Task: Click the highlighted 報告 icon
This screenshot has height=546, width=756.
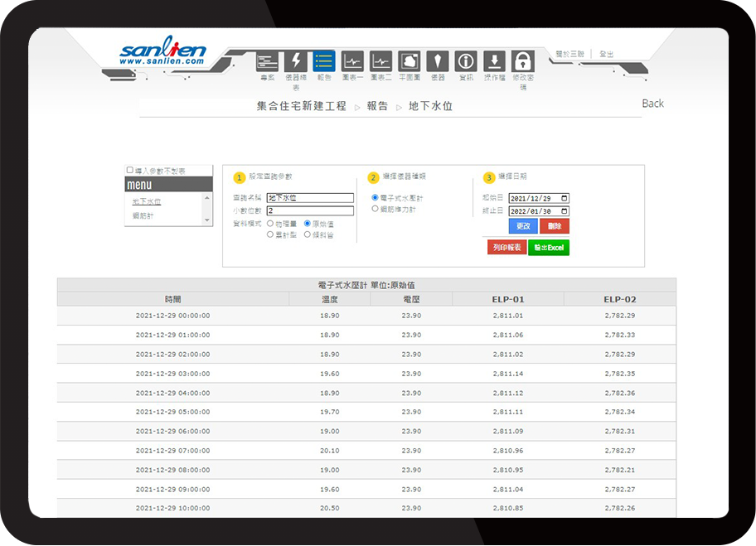Action: [323, 62]
